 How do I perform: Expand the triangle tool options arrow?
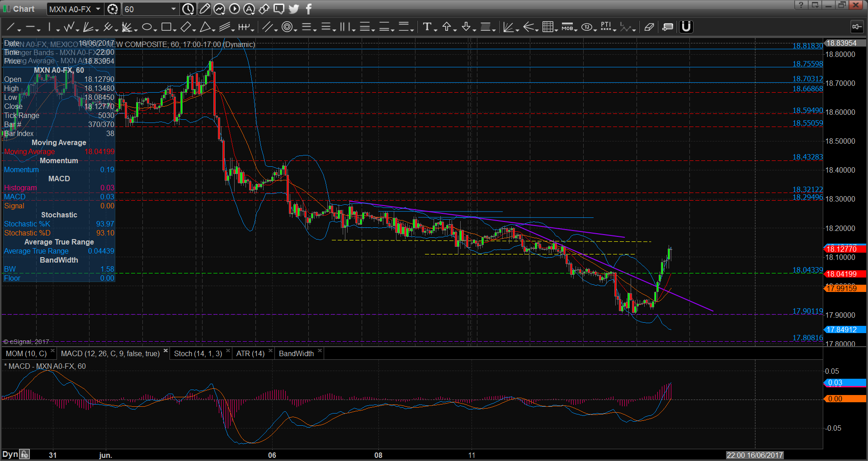pyautogui.click(x=213, y=30)
